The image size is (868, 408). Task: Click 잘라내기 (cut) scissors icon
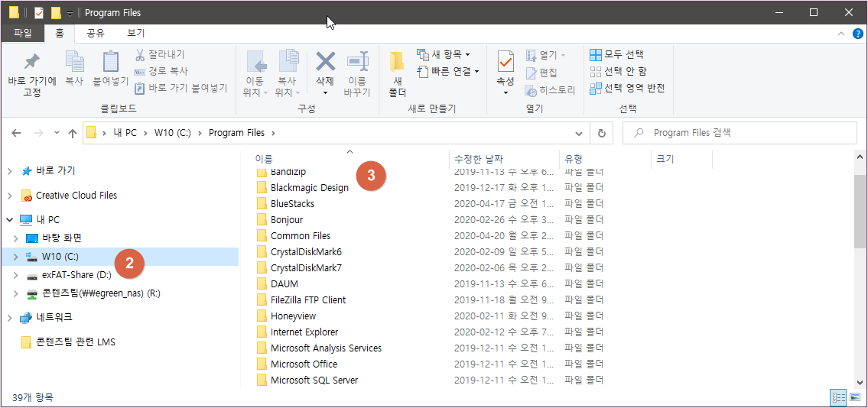coord(140,55)
